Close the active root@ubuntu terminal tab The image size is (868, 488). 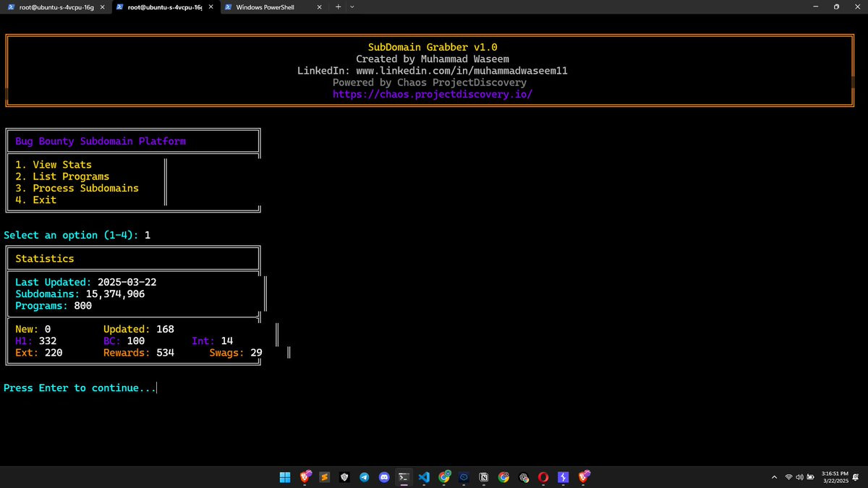(210, 7)
